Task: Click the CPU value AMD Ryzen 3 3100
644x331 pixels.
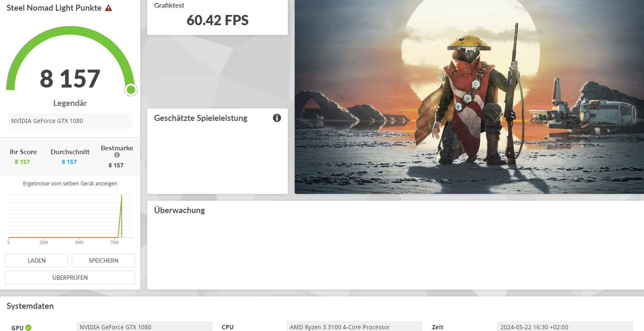Action: 355,327
